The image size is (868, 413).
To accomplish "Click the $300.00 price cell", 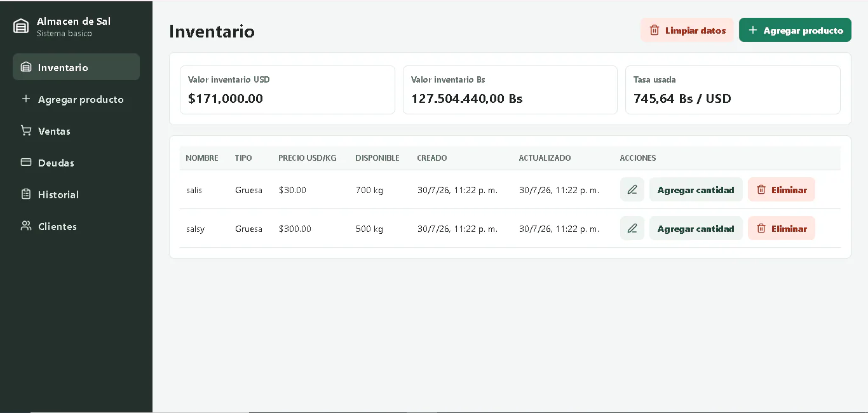I will [x=295, y=229].
